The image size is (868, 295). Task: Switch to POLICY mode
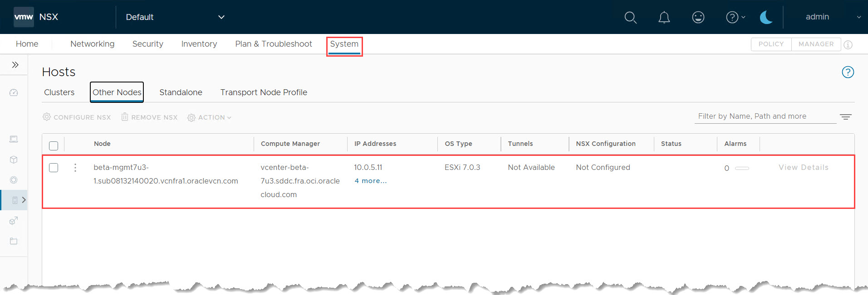(771, 44)
